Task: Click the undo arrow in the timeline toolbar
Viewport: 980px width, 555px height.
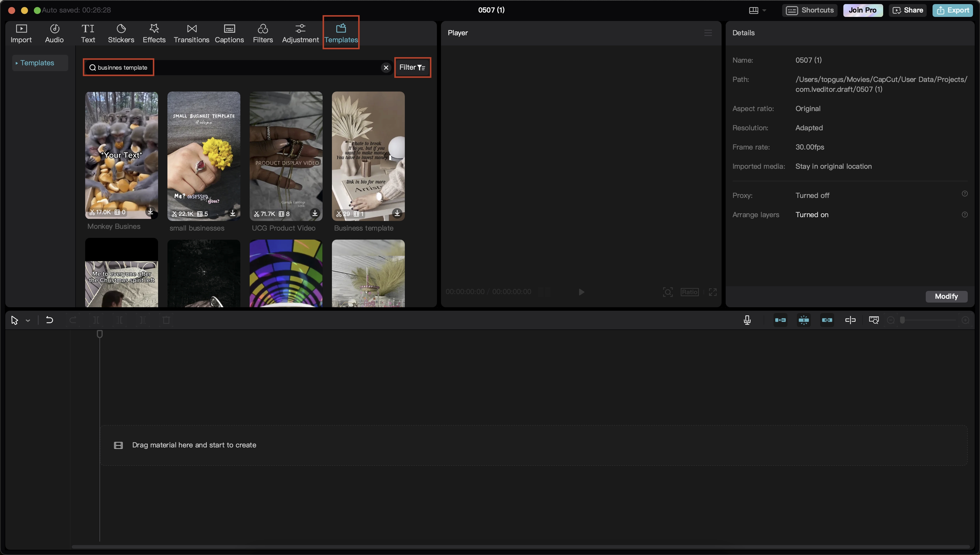Action: pos(49,320)
